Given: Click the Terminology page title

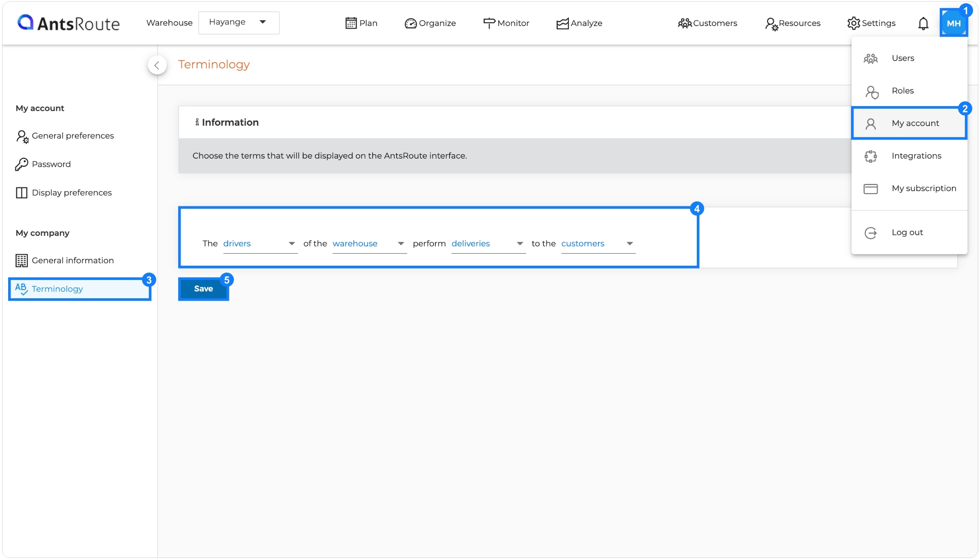Looking at the screenshot, I should [214, 64].
